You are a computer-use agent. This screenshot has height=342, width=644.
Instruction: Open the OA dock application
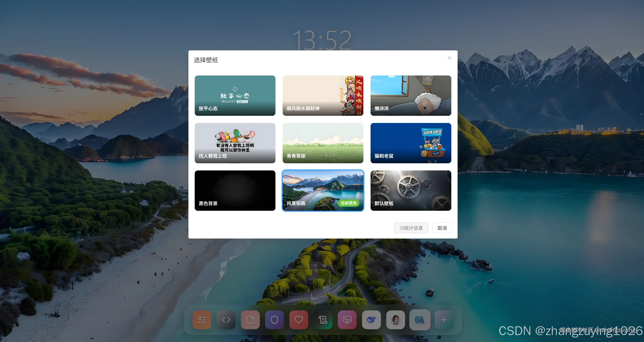point(419,320)
